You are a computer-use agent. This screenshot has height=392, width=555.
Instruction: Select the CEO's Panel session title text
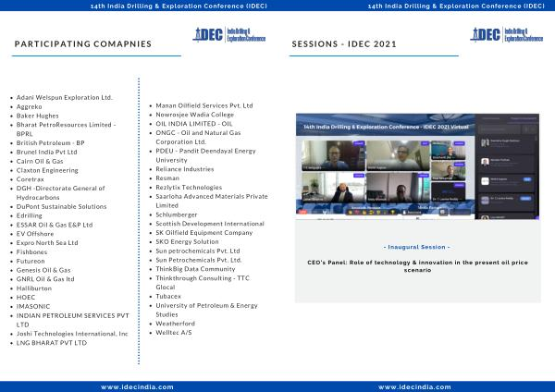click(418, 266)
